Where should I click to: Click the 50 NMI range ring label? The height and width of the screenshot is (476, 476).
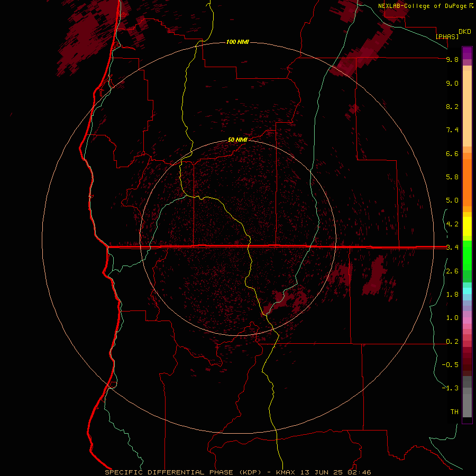point(237,140)
